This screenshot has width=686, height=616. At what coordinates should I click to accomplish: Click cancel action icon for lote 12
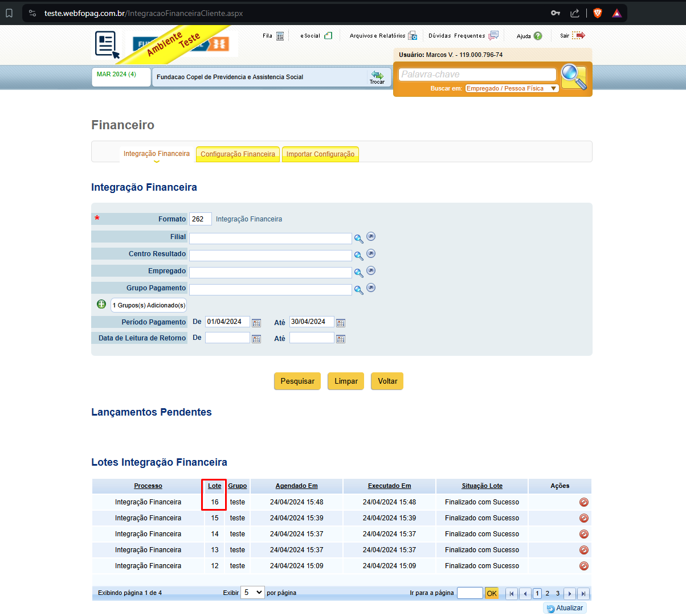coord(583,566)
